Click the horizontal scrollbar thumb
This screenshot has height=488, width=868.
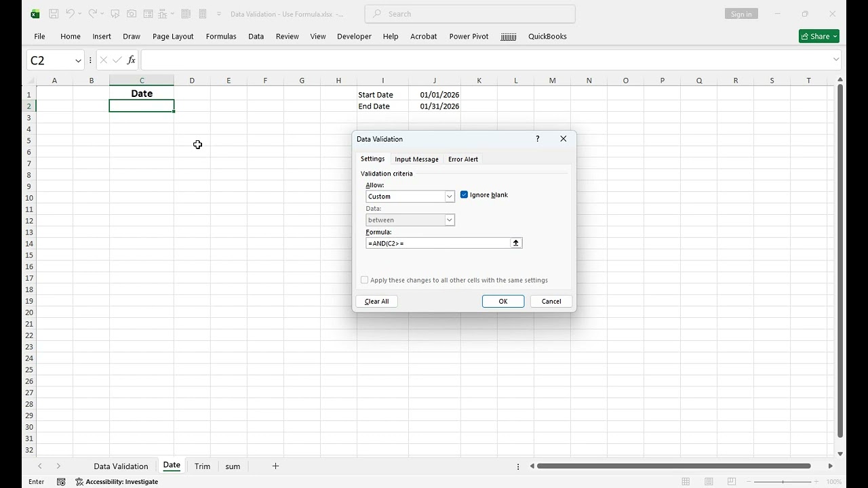[x=674, y=466]
